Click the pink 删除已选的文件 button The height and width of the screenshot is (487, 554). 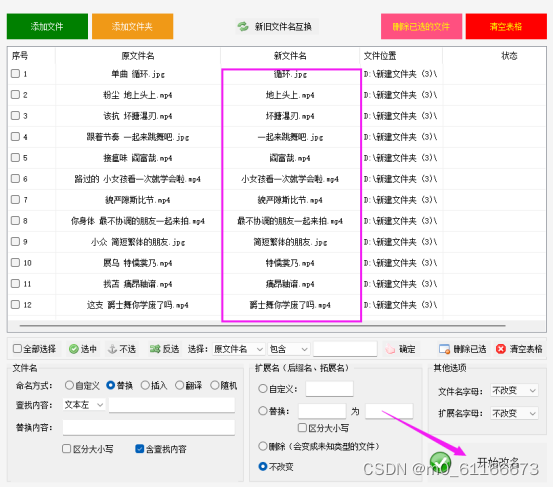point(421,27)
